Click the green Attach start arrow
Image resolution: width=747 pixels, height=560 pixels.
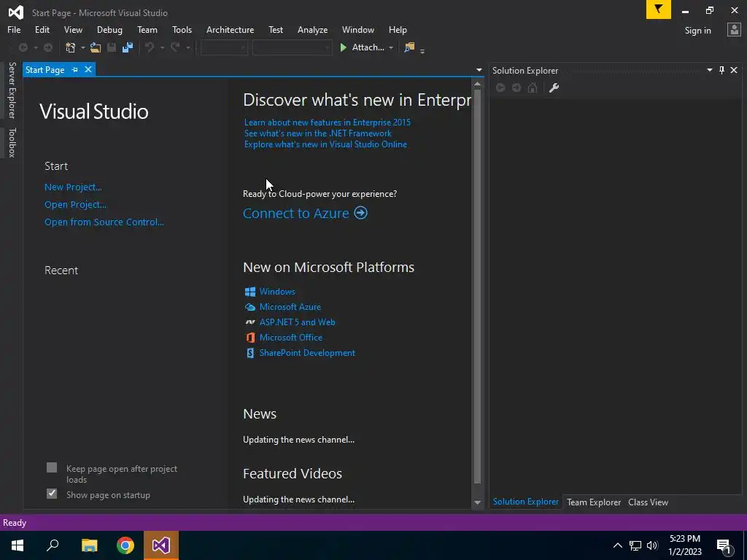pos(343,47)
